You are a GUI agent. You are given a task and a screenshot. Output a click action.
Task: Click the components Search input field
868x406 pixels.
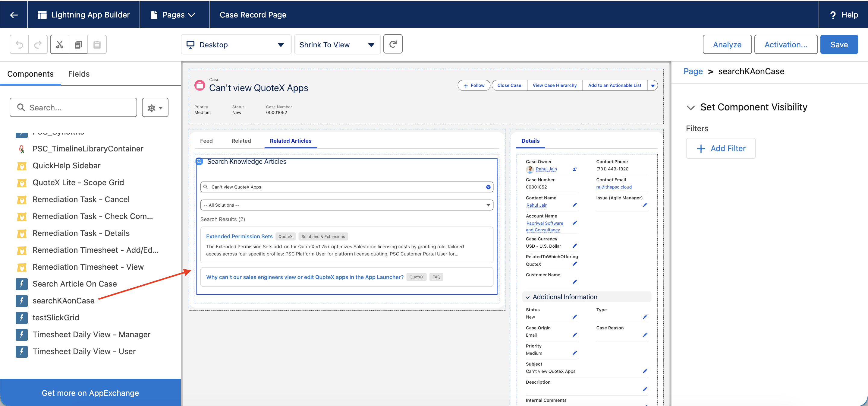pos(74,108)
